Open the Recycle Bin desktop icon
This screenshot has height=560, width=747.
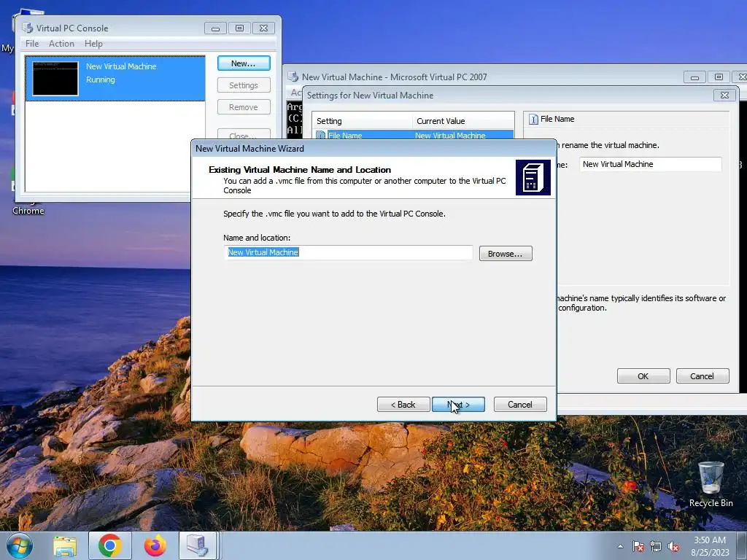tap(711, 484)
